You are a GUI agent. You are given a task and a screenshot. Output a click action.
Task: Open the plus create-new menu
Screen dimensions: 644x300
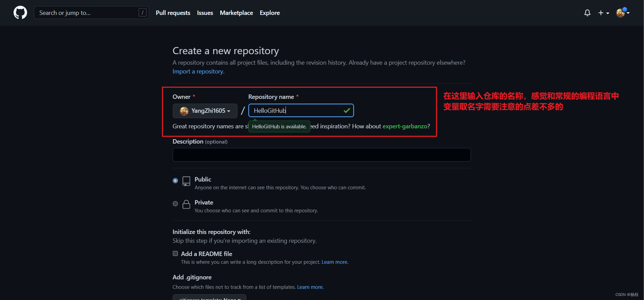pos(604,13)
